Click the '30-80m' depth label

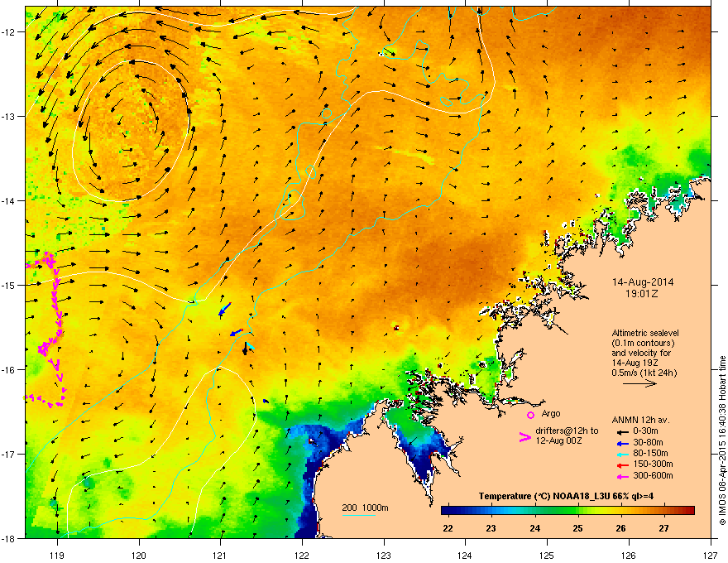648,442
